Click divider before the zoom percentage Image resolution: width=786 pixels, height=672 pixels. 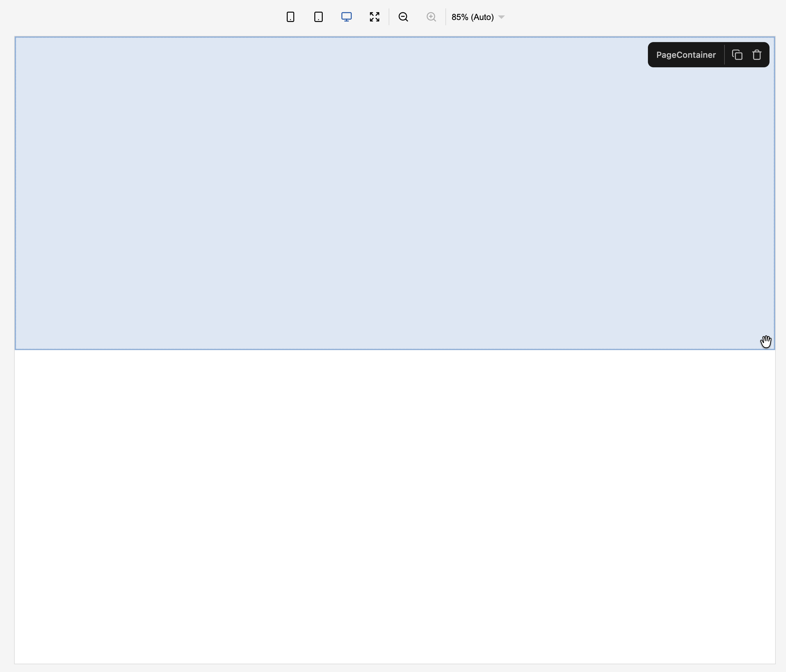pos(446,17)
